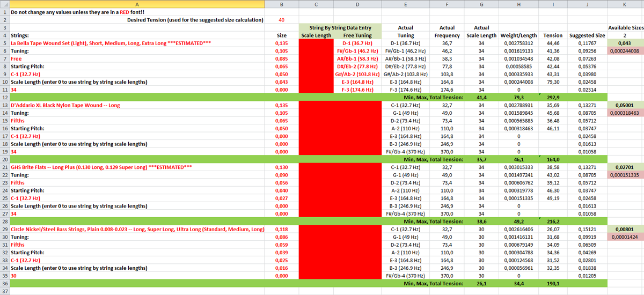Click 'G#/Ab-2 (103.8 Hz)' in Actual Tuning column

405,74
